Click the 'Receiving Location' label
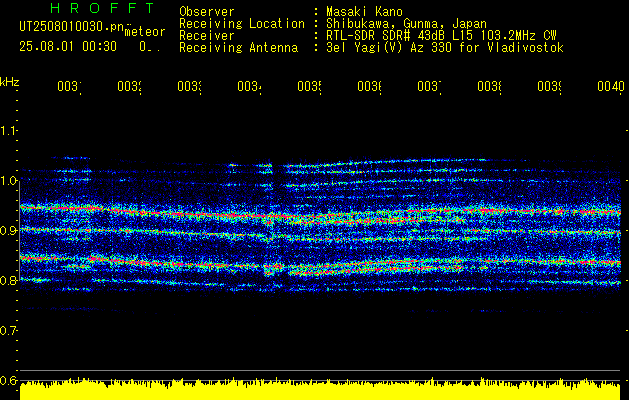Image resolution: width=629 pixels, height=400 pixels. (x=242, y=24)
